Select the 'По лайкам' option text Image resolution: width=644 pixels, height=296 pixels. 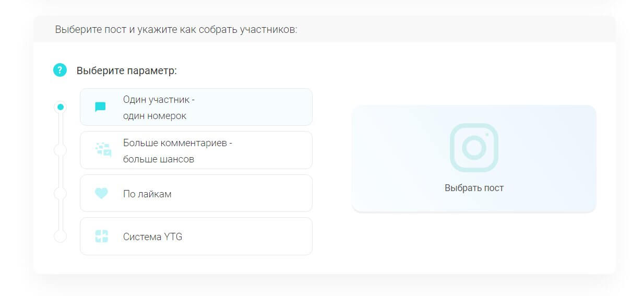pyautogui.click(x=147, y=194)
